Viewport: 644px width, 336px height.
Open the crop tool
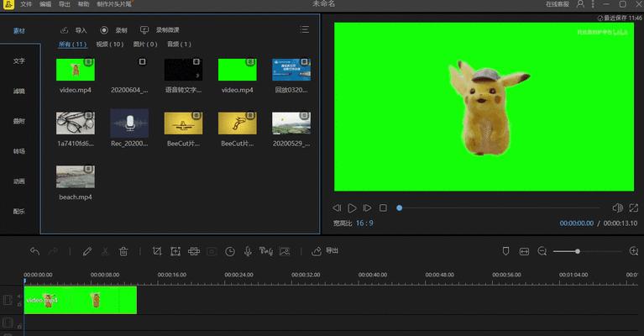(157, 251)
